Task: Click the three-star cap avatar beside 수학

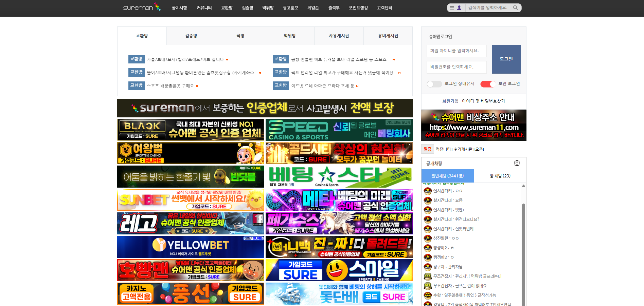Action: [428, 295]
